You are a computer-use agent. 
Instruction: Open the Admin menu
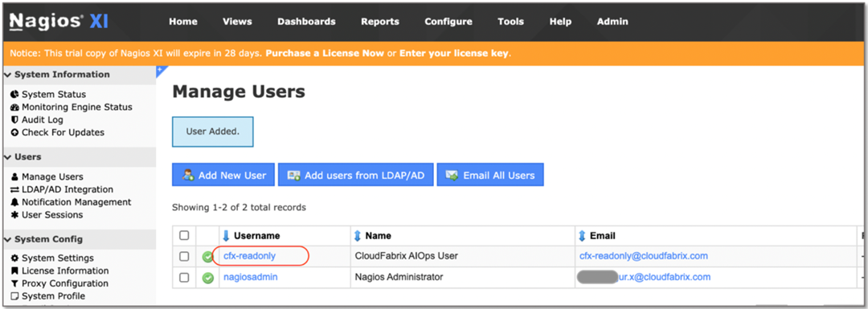tap(612, 22)
